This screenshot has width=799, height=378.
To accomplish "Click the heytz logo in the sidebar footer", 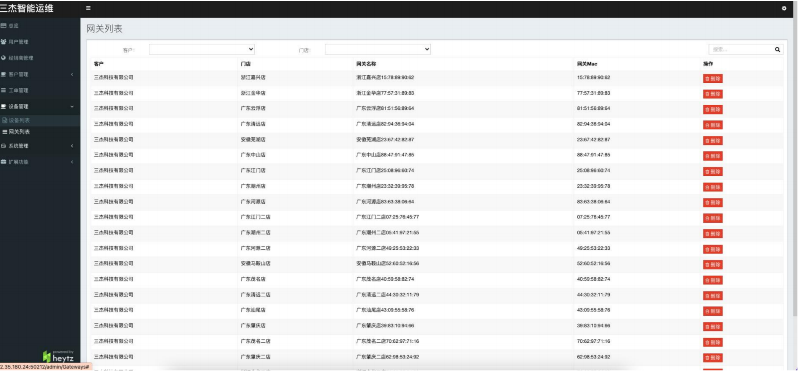I will click(58, 356).
